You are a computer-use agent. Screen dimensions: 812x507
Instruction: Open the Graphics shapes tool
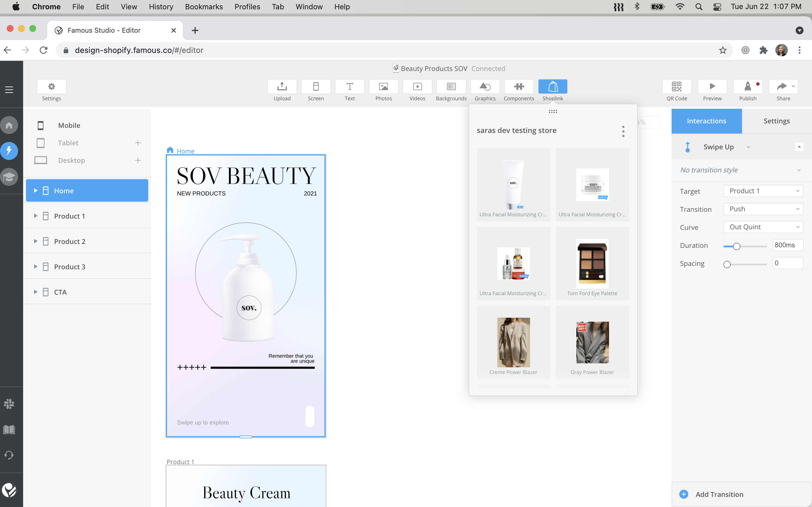[x=485, y=87]
